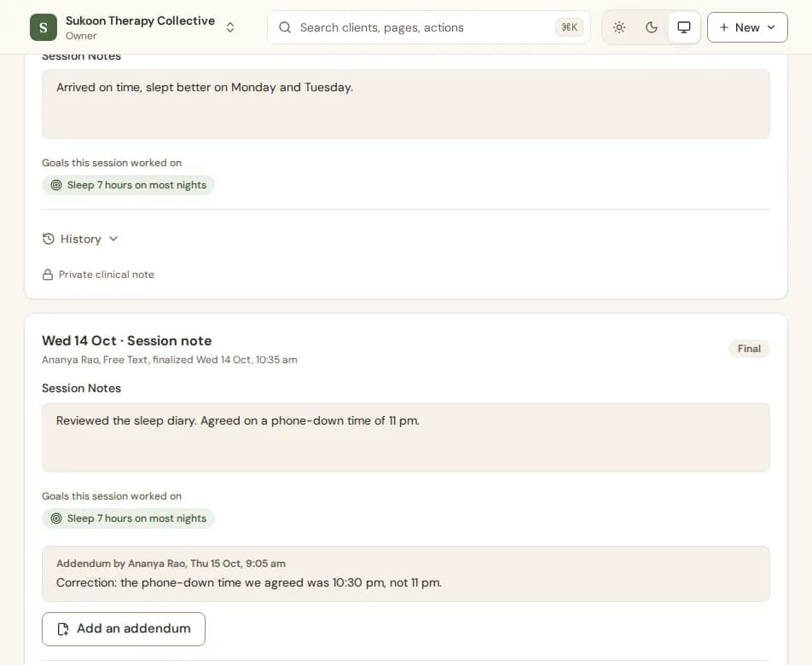Click note text "Reviewed the sleep diary"
Image resolution: width=812 pixels, height=665 pixels.
(x=238, y=420)
